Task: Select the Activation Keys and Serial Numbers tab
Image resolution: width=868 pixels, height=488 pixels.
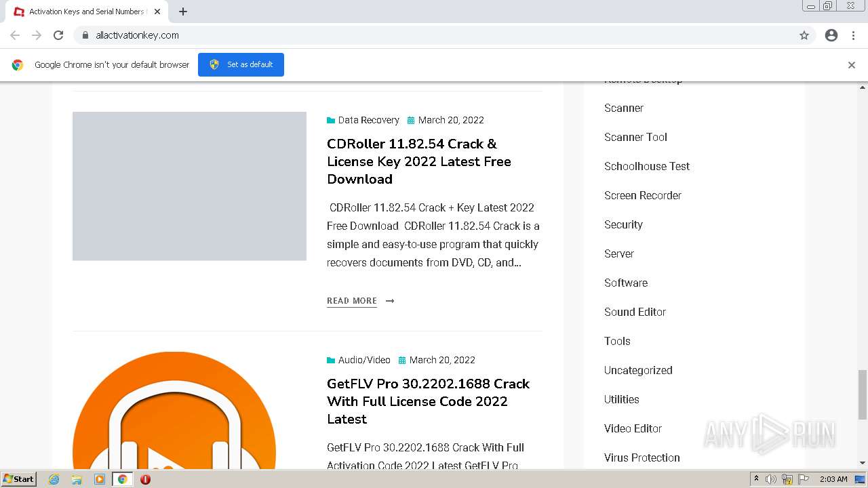Action: point(87,12)
